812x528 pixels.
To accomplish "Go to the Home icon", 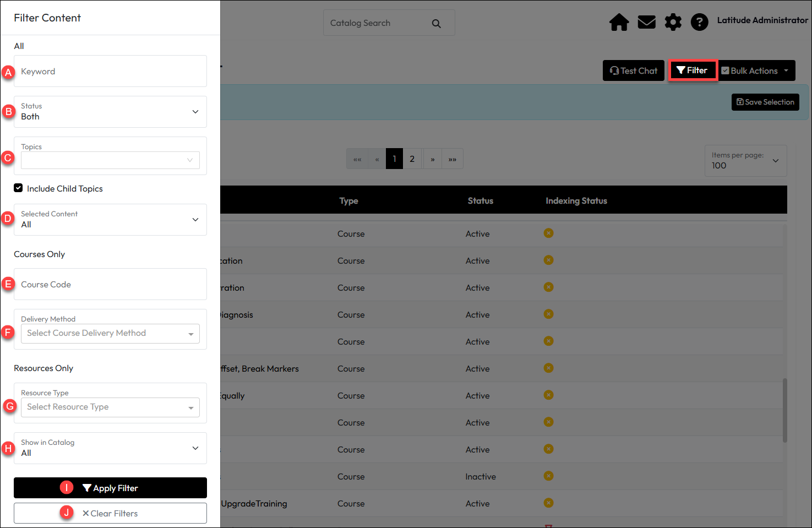I will pos(619,23).
